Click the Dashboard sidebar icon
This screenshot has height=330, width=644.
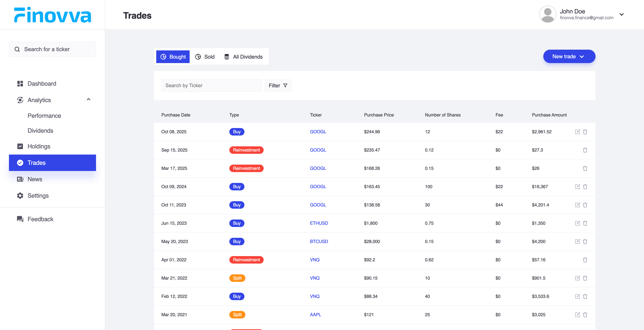click(20, 84)
